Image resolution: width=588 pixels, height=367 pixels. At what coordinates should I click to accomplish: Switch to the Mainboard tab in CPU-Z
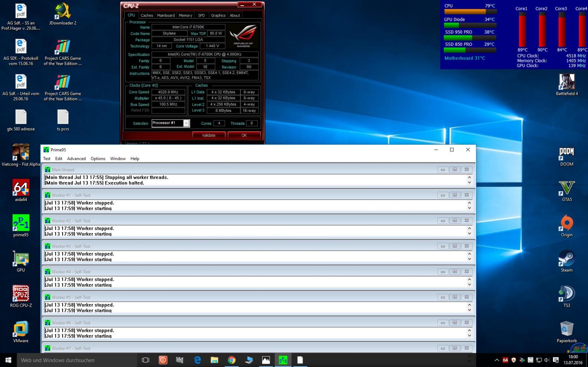pyautogui.click(x=166, y=16)
